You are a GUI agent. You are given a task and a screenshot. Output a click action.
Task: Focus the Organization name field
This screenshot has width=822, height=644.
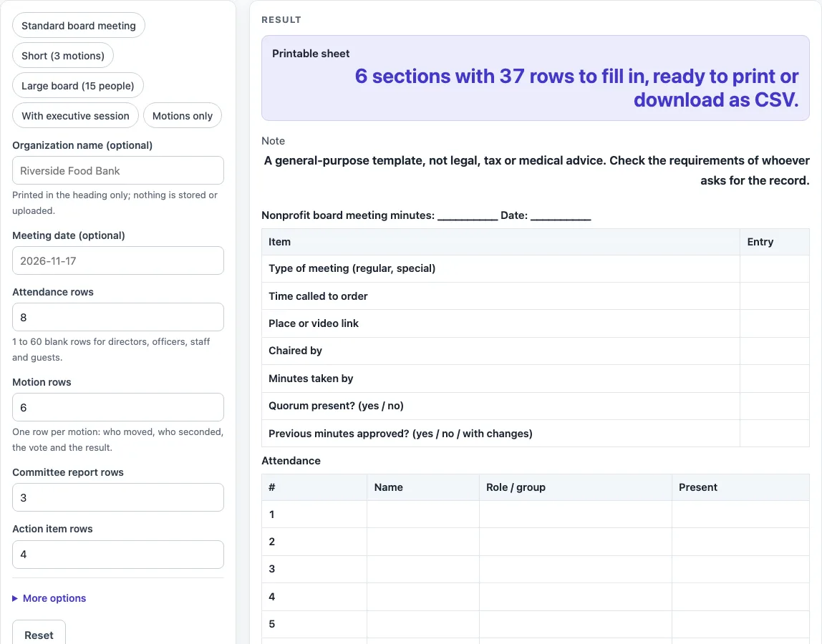tap(118, 170)
